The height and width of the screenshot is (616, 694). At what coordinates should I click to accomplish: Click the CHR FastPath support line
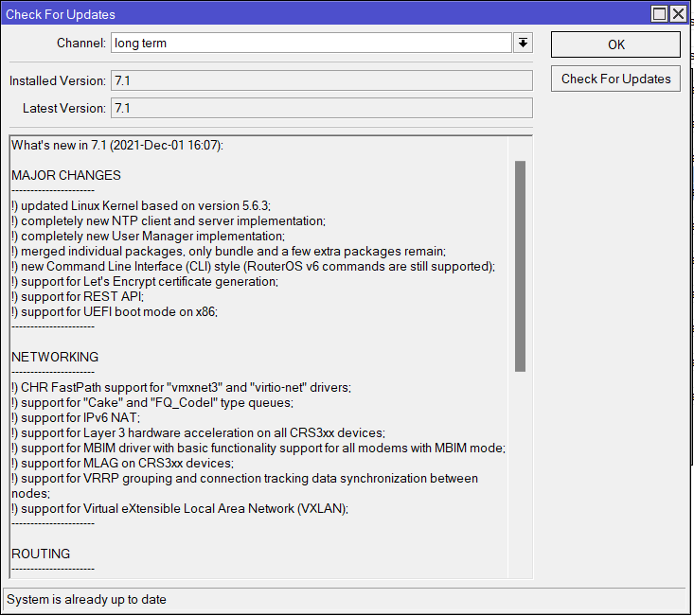click(182, 387)
